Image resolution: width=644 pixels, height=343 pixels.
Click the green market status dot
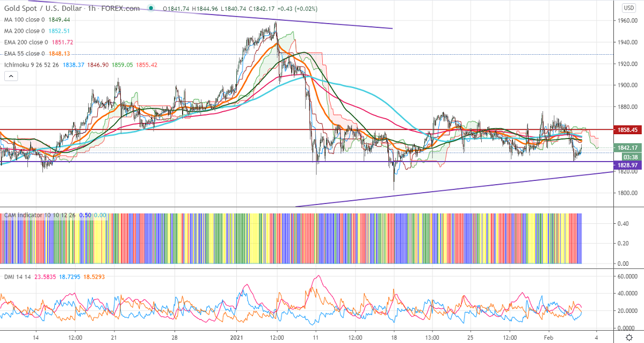151,8
